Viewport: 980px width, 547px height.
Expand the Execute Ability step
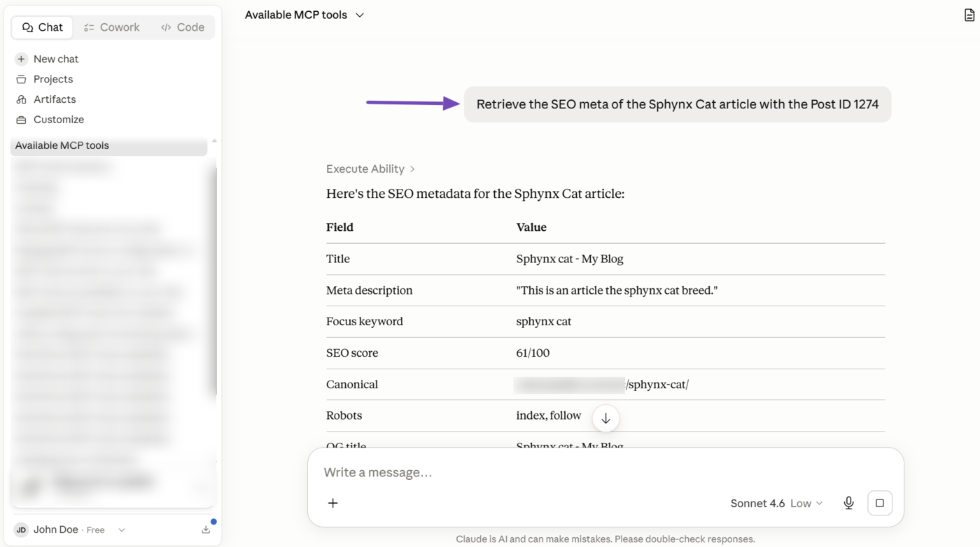pos(370,169)
